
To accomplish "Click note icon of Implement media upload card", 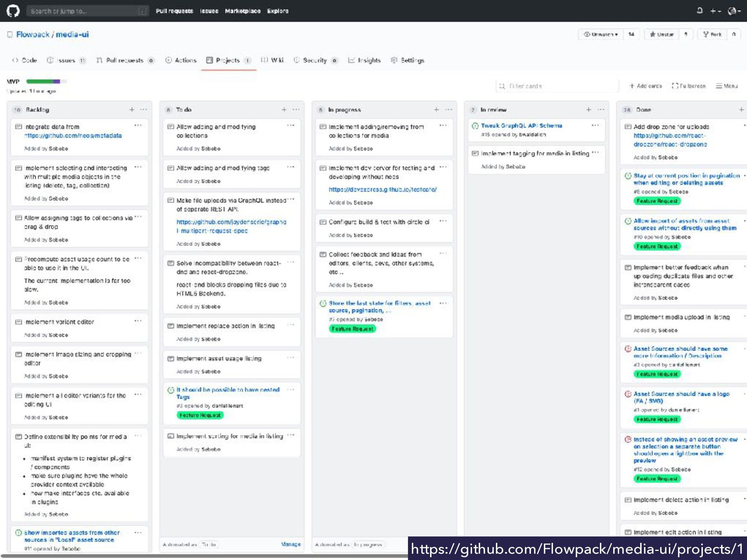I will (628, 317).
